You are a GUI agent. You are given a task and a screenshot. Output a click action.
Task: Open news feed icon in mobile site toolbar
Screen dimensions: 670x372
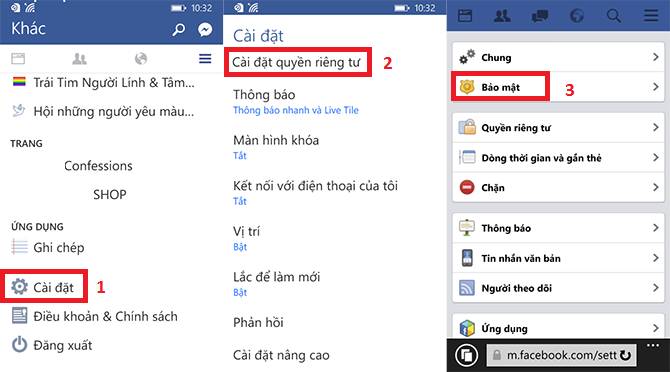click(465, 16)
